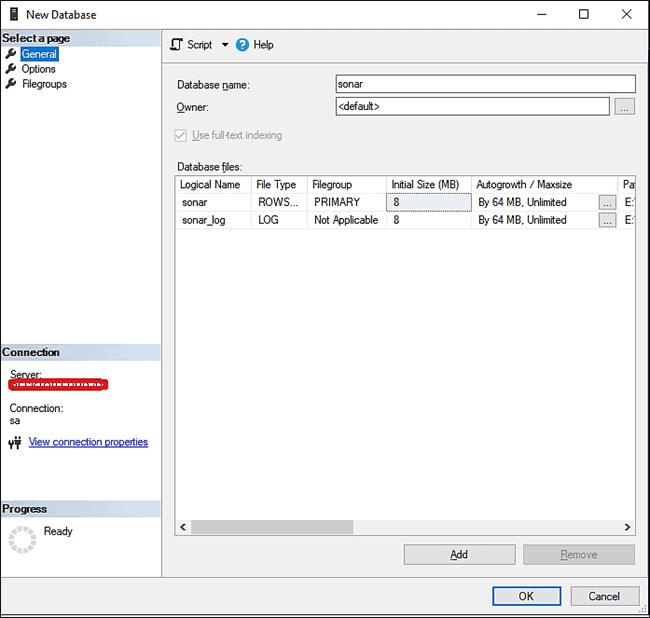
Task: Click the Ready status text
Action: [x=58, y=531]
